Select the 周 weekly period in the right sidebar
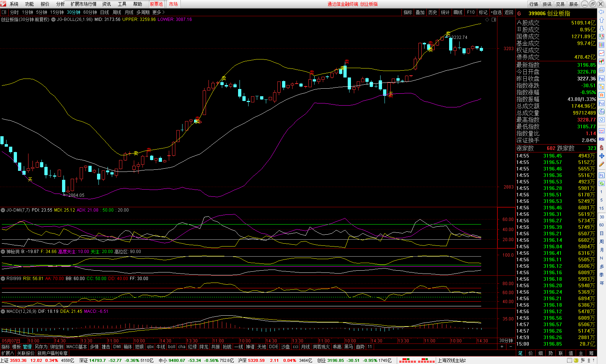 click(x=601, y=241)
